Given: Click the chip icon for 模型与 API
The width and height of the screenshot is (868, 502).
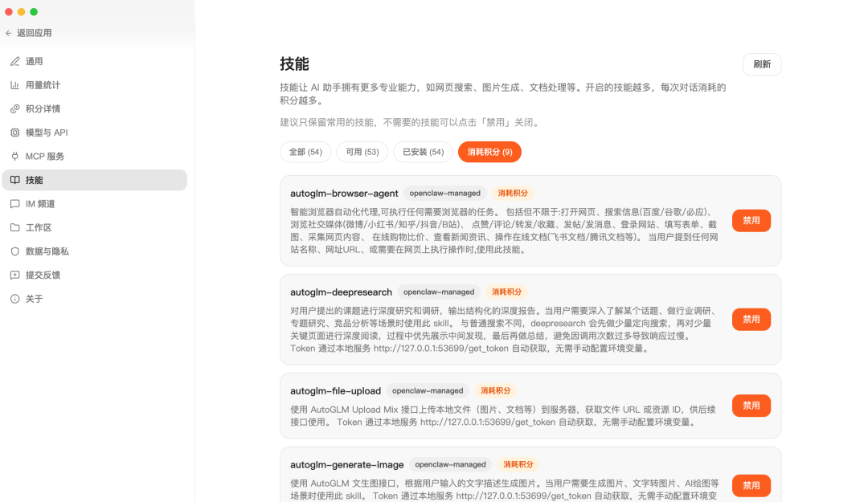Looking at the screenshot, I should pos(15,133).
